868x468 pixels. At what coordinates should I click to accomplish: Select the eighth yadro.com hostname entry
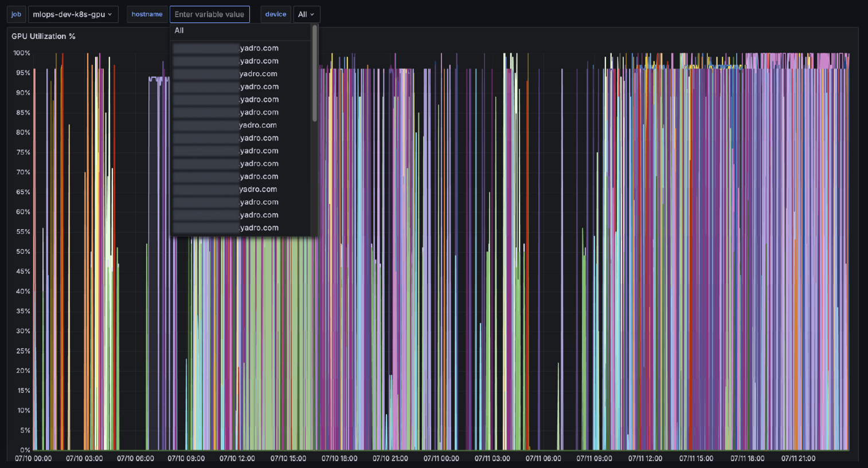click(226, 138)
